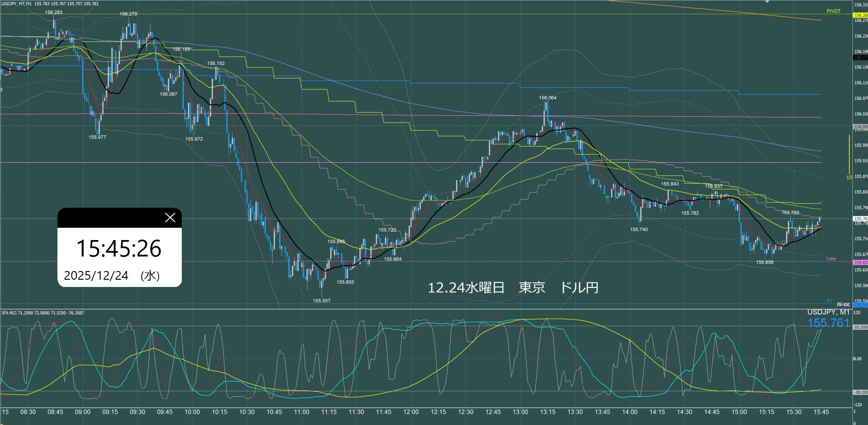Click the 156.064 peak price label
The height and width of the screenshot is (425, 868).
[x=548, y=97]
